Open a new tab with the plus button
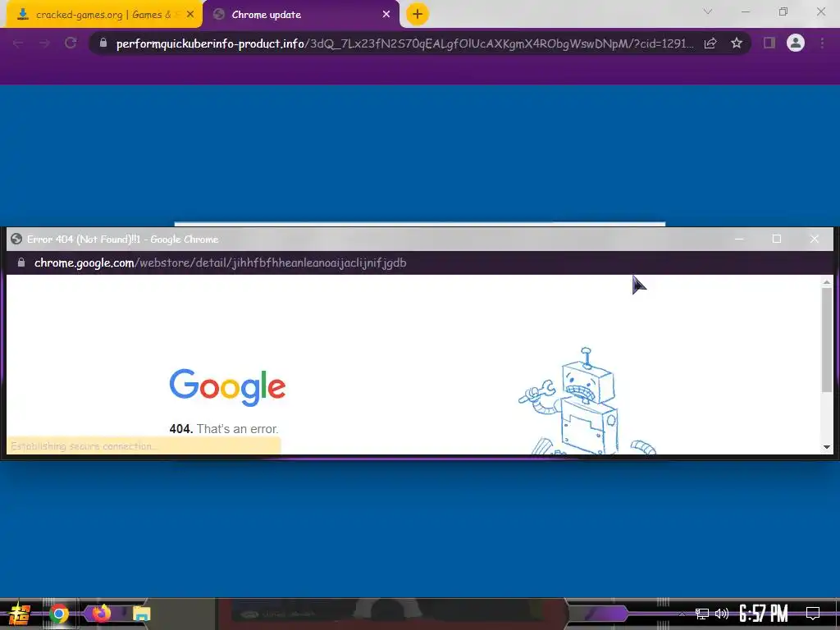Screen dimensions: 840x630 point(418,15)
